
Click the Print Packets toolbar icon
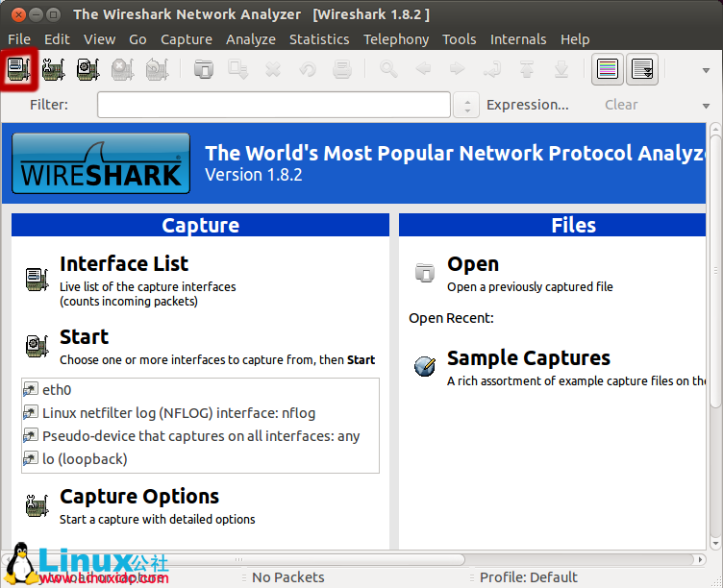click(342, 69)
